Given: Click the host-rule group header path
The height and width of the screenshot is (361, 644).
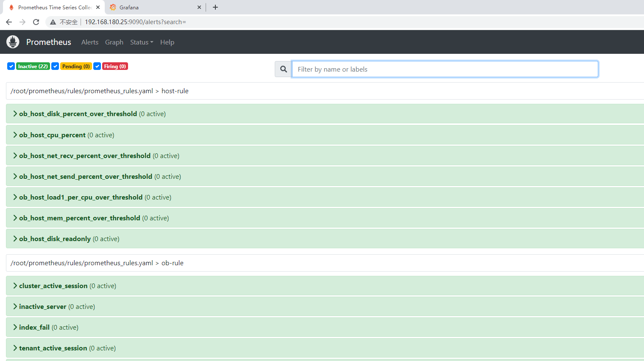Looking at the screenshot, I should [100, 91].
